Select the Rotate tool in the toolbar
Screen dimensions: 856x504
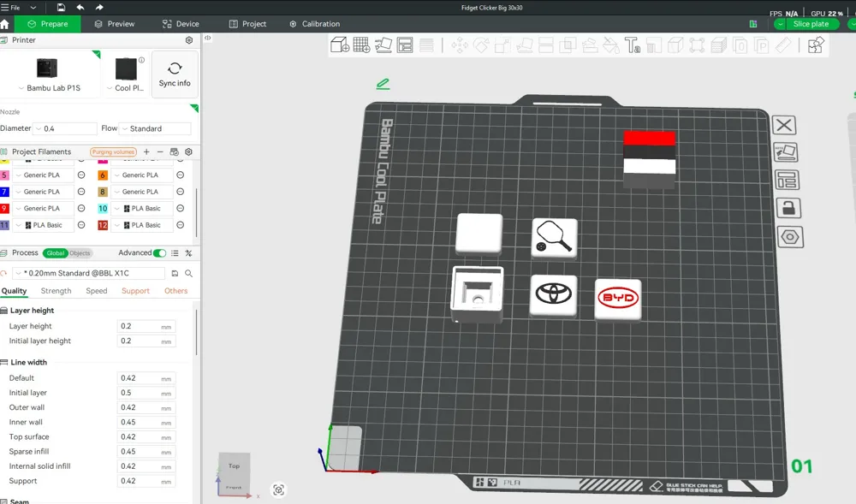[481, 45]
